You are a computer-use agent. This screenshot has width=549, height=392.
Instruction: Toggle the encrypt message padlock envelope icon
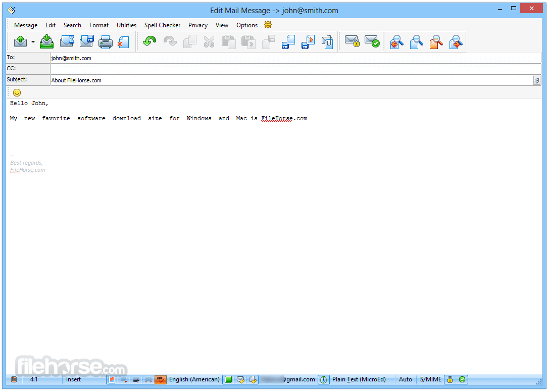[352, 41]
